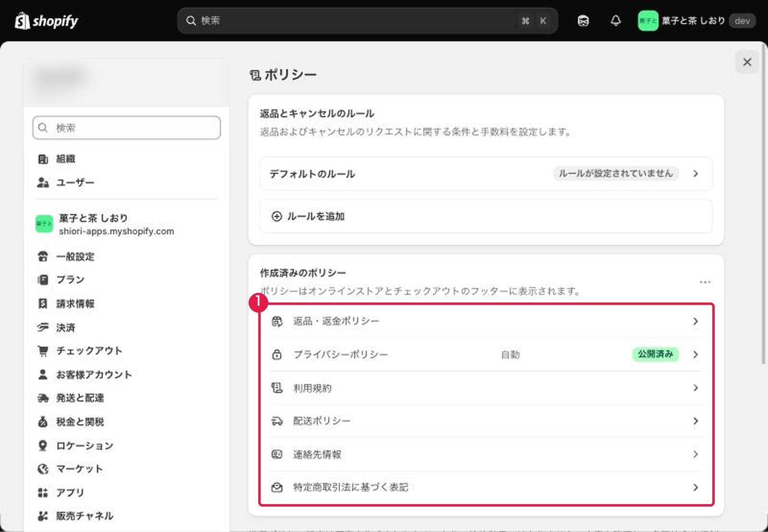
Task: Expand 連絡先情報 using its chevron
Action: click(x=696, y=454)
